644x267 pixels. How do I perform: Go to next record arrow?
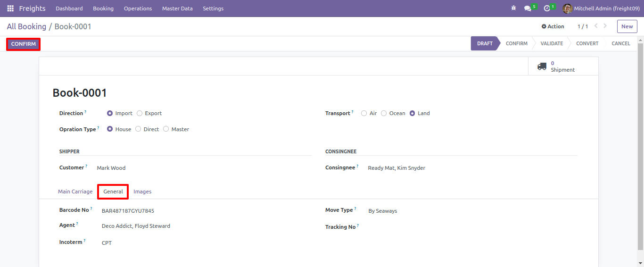click(x=605, y=26)
